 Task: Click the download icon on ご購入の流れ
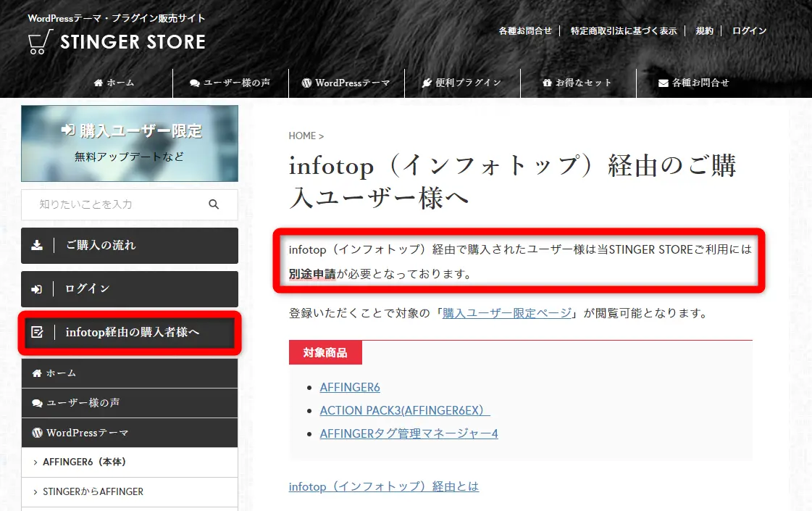[x=37, y=246]
